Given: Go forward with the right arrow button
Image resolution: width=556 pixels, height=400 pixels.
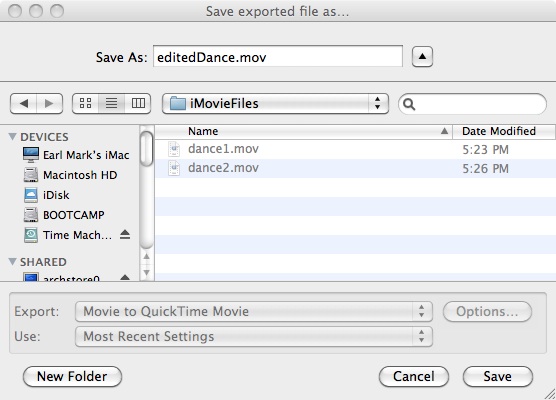Looking at the screenshot, I should 49,104.
